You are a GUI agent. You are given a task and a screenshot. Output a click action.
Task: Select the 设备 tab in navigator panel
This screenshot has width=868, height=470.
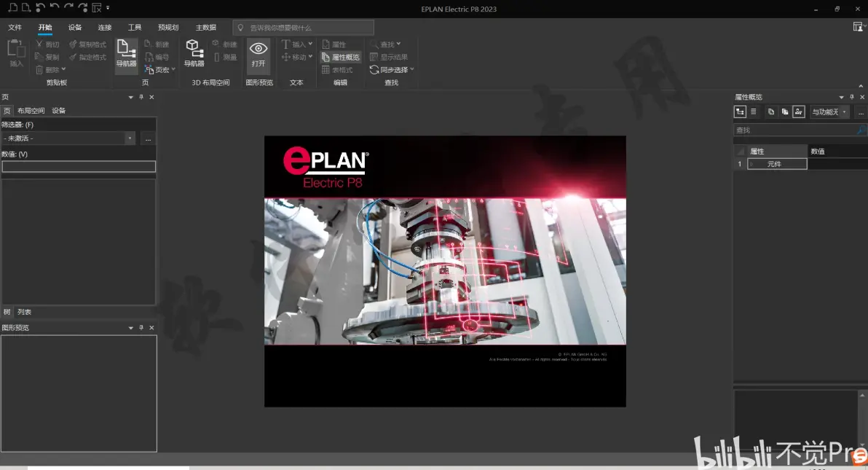click(x=59, y=110)
